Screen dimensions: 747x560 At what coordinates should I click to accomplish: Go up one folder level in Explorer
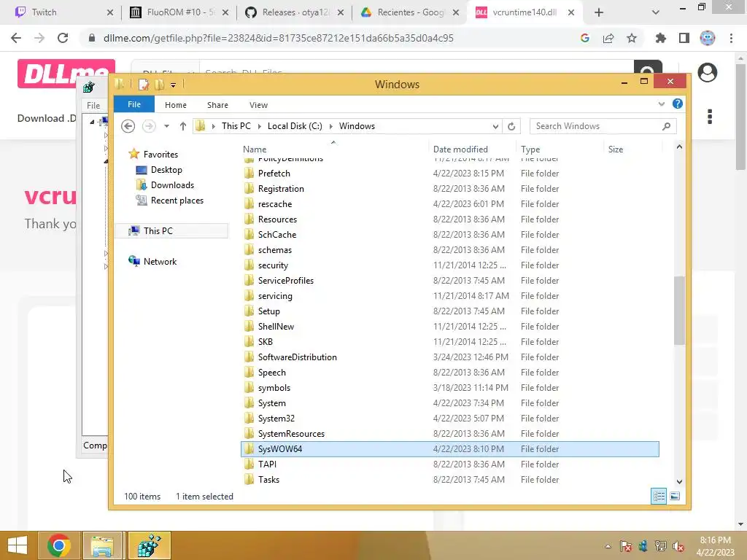coord(183,126)
